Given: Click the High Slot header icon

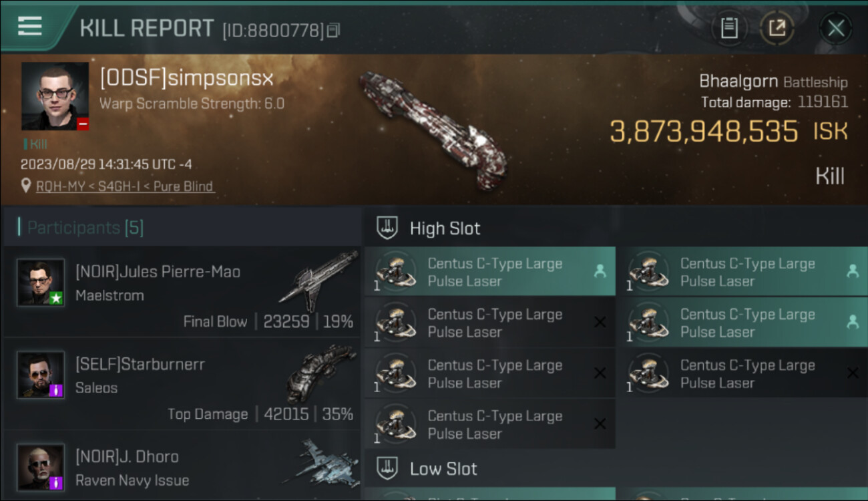Looking at the screenshot, I should tap(387, 228).
